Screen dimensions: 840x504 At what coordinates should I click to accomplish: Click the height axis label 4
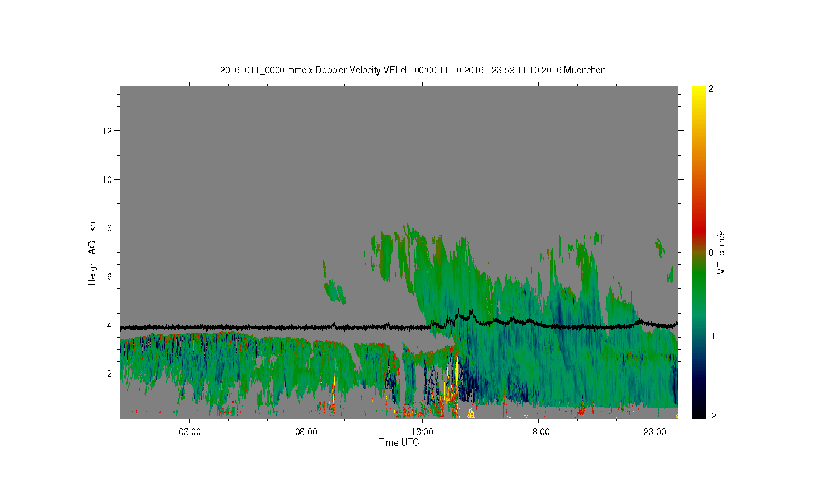pyautogui.click(x=110, y=325)
